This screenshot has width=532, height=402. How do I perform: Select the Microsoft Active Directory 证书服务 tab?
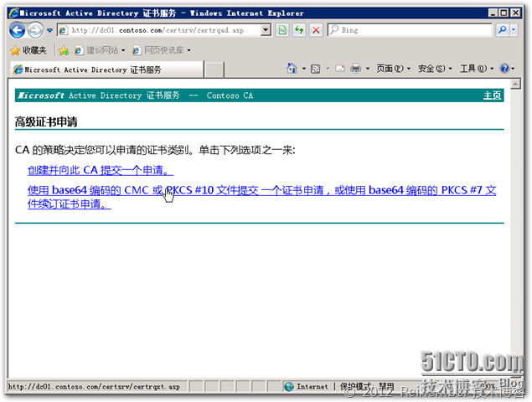click(x=107, y=70)
